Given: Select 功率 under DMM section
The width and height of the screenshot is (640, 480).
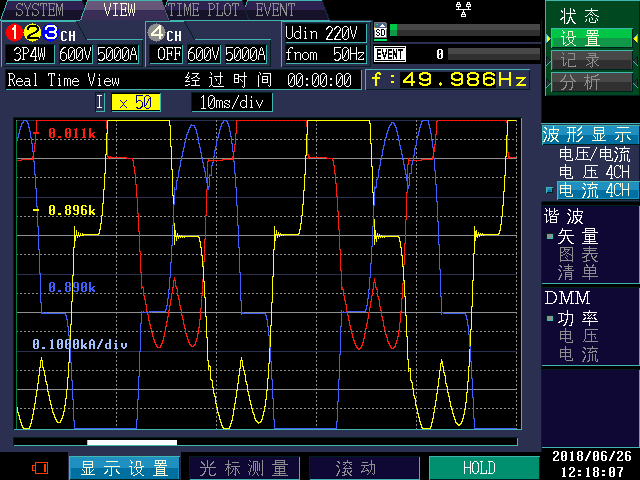Looking at the screenshot, I should 578,318.
